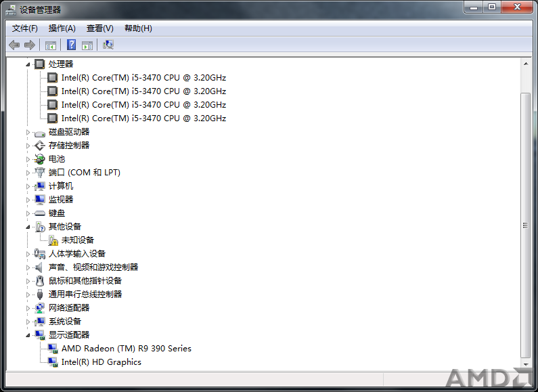Toggle the action pane toolbar icon
The height and width of the screenshot is (392, 538).
pyautogui.click(x=87, y=45)
